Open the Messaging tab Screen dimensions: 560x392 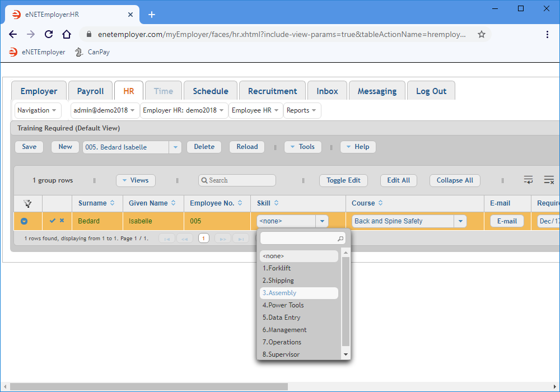377,91
